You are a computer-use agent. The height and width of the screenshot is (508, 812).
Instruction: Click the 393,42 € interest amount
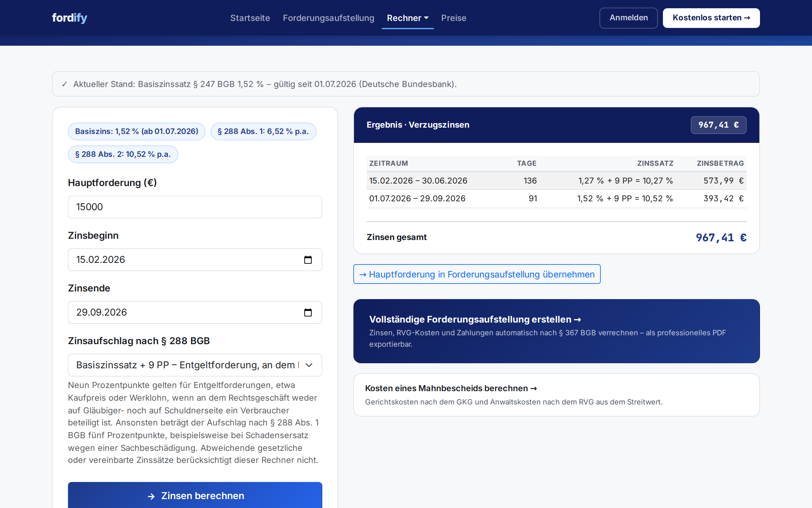coord(724,198)
